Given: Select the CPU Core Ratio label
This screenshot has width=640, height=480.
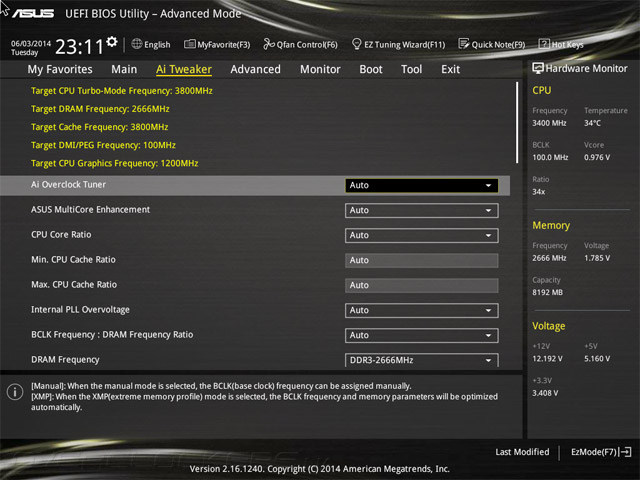Looking at the screenshot, I should pyautogui.click(x=61, y=235).
